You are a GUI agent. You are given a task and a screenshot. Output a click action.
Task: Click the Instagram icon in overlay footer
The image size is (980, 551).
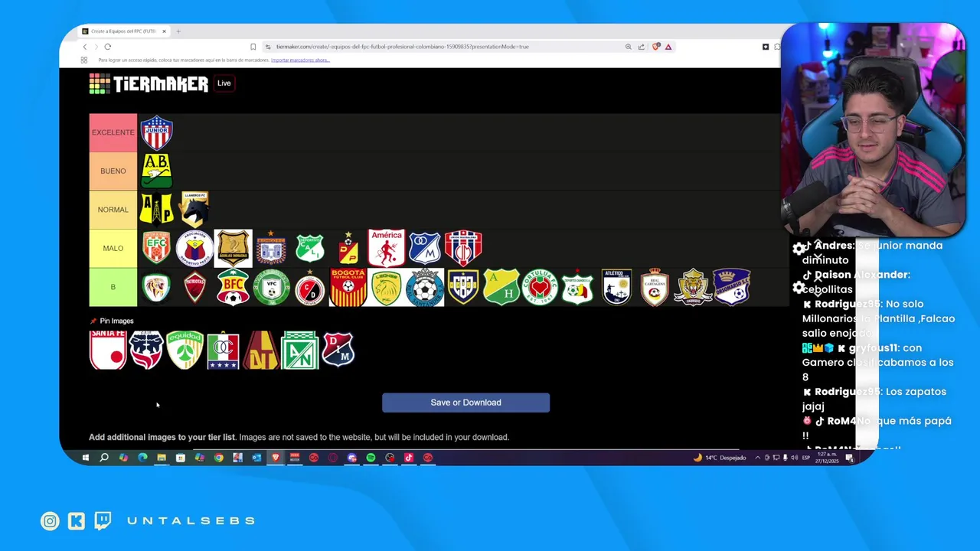(50, 521)
